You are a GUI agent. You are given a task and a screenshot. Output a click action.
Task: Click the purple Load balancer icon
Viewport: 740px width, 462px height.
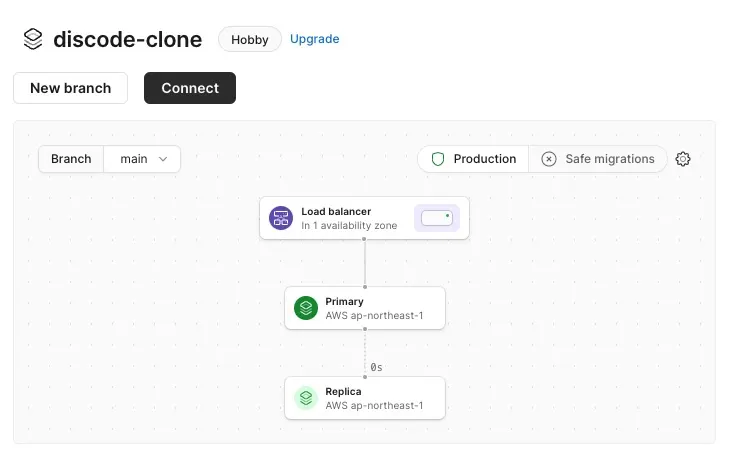pyautogui.click(x=280, y=218)
